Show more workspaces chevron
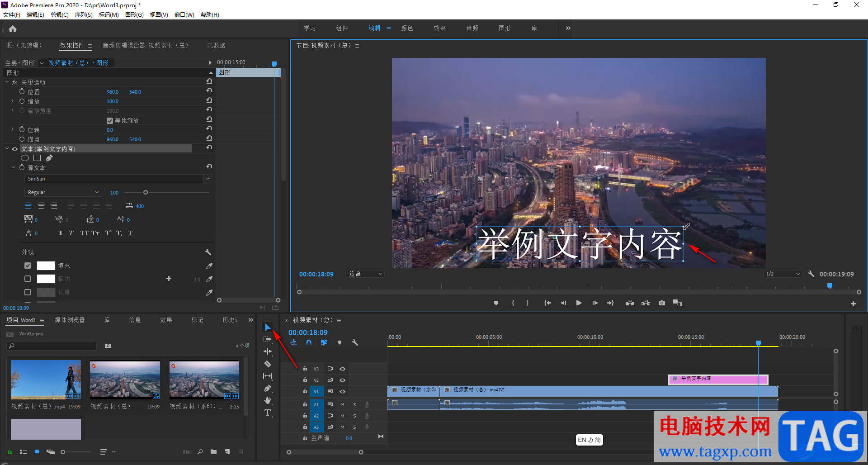The width and height of the screenshot is (868, 465). click(x=568, y=28)
